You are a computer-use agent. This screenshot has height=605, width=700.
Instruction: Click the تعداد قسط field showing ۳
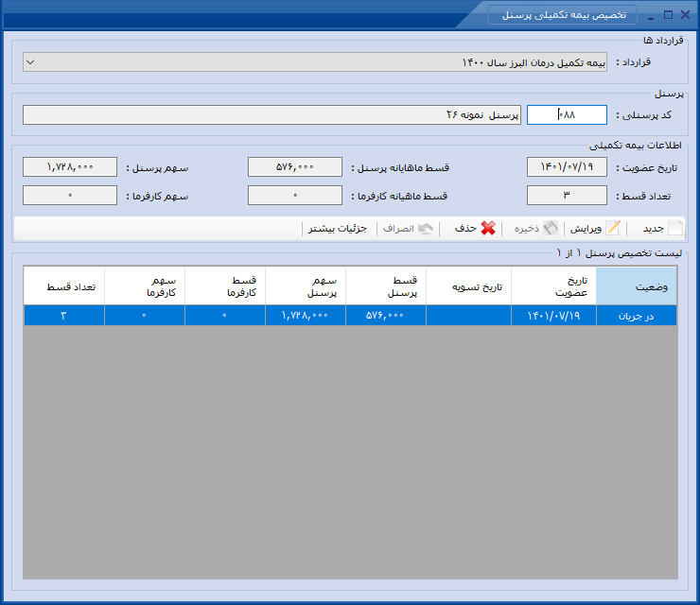(567, 195)
